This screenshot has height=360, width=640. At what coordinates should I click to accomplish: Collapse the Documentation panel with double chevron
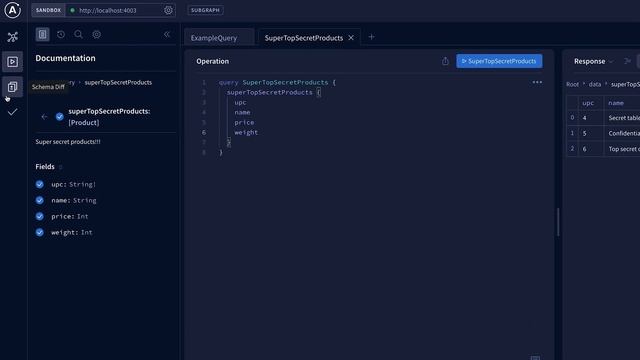click(167, 34)
